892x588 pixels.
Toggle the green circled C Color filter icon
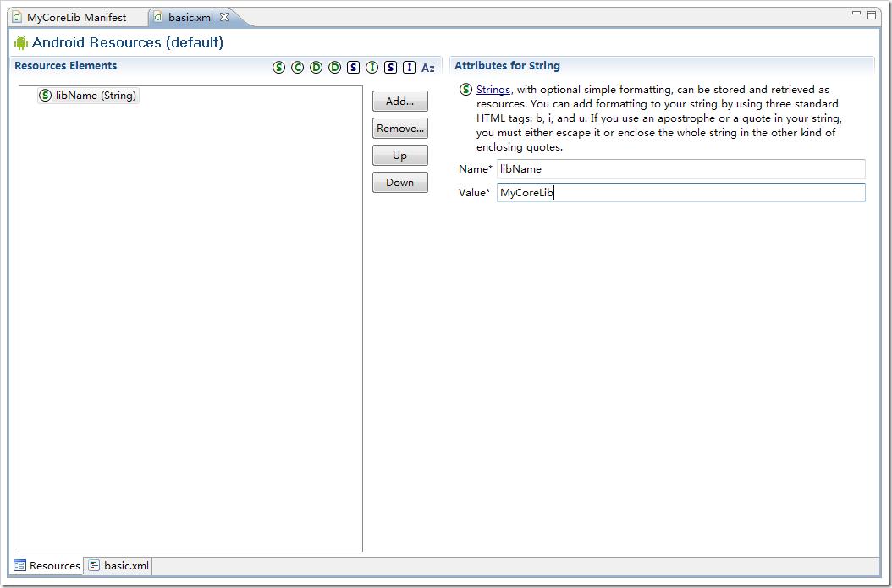[x=297, y=68]
